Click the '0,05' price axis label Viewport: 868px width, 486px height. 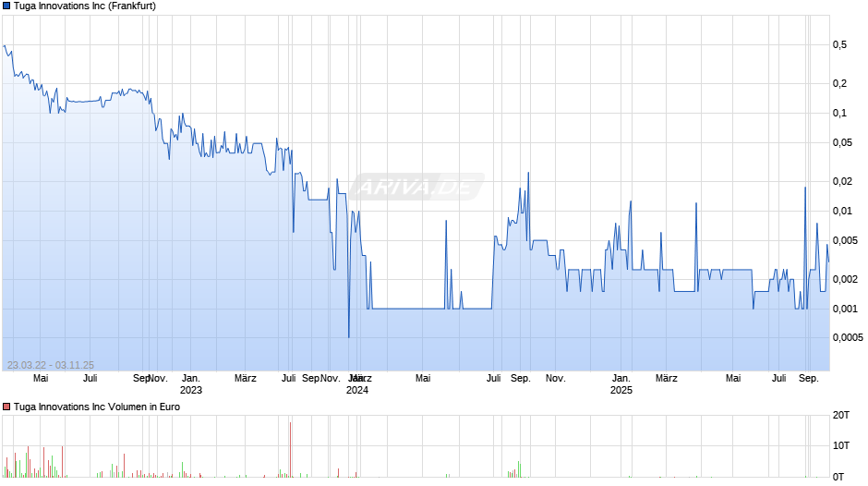842,143
